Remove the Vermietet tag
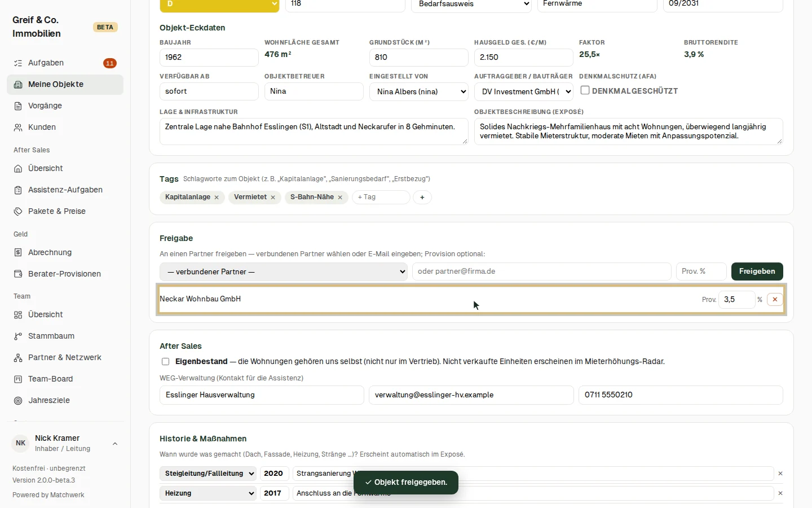 click(273, 198)
